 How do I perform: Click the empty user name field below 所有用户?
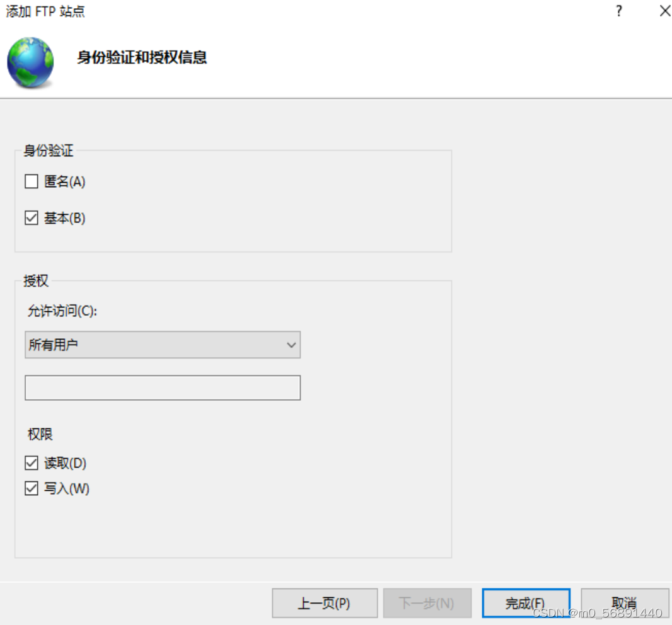(163, 387)
